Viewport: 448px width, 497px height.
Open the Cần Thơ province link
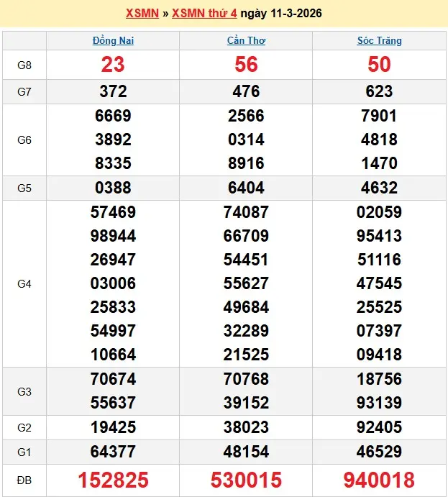click(246, 40)
